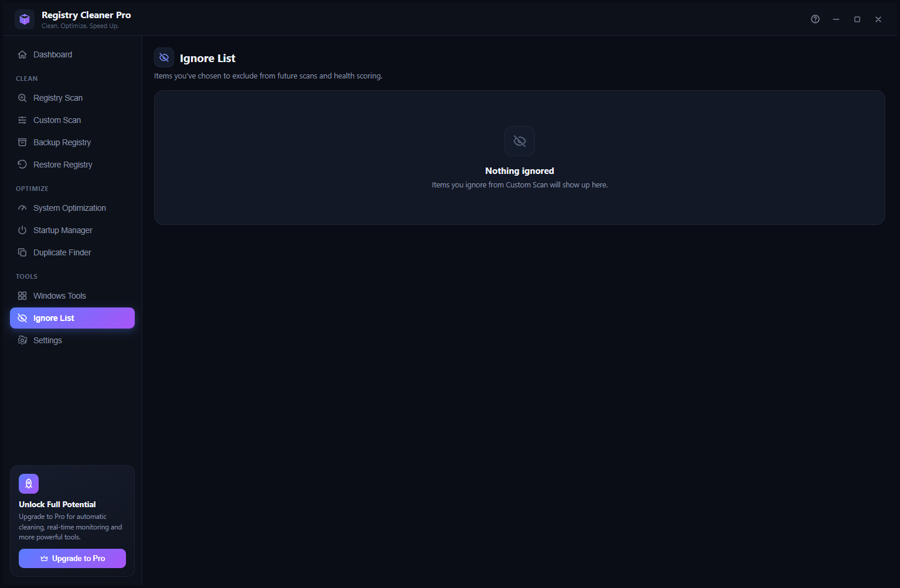Click the Upgrade to Pro button

(72, 558)
